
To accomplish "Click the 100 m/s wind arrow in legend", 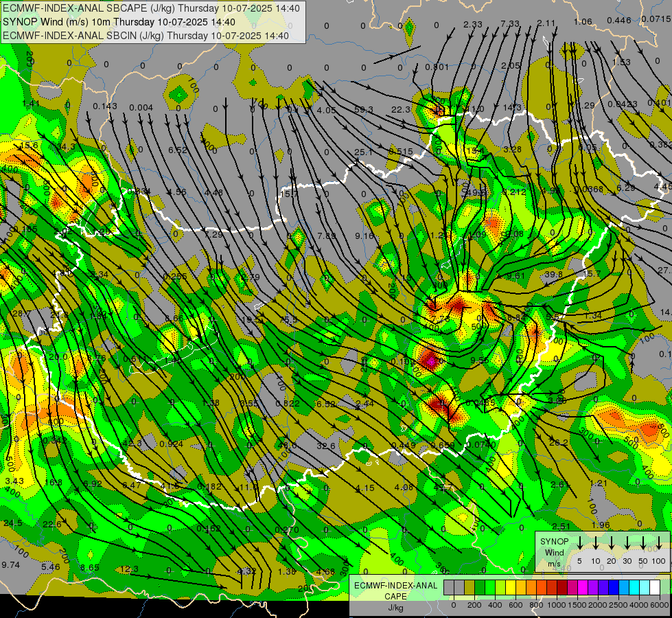I will [659, 542].
